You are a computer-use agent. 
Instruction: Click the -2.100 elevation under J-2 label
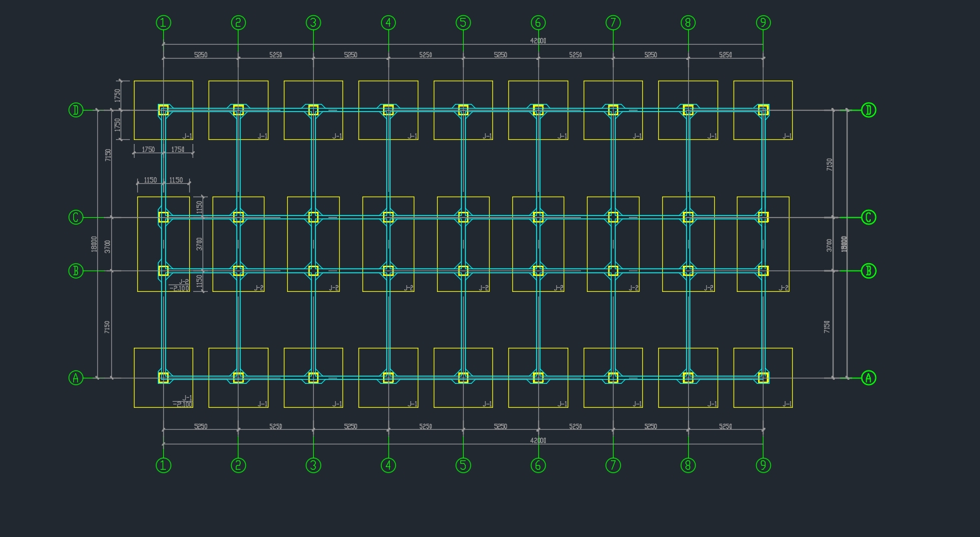[181, 288]
